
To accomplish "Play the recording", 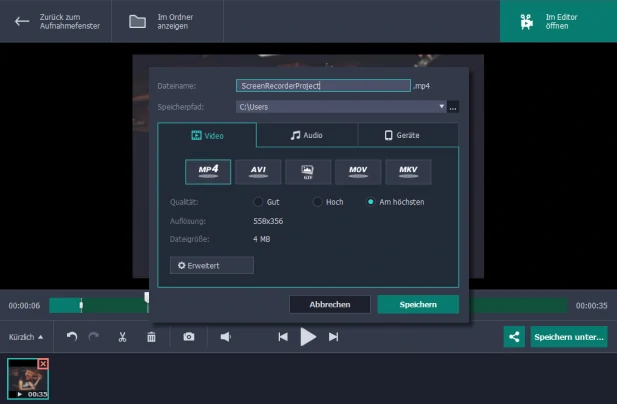I will (x=308, y=337).
